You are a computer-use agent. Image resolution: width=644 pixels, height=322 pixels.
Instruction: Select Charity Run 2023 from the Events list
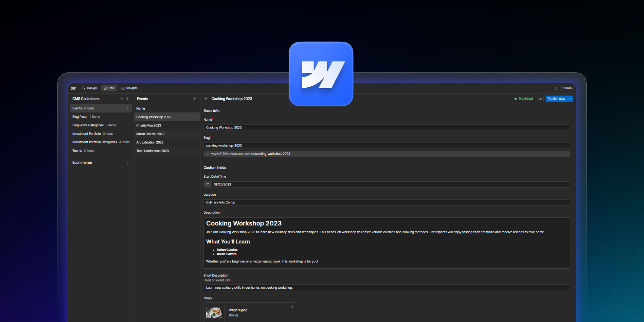(149, 125)
